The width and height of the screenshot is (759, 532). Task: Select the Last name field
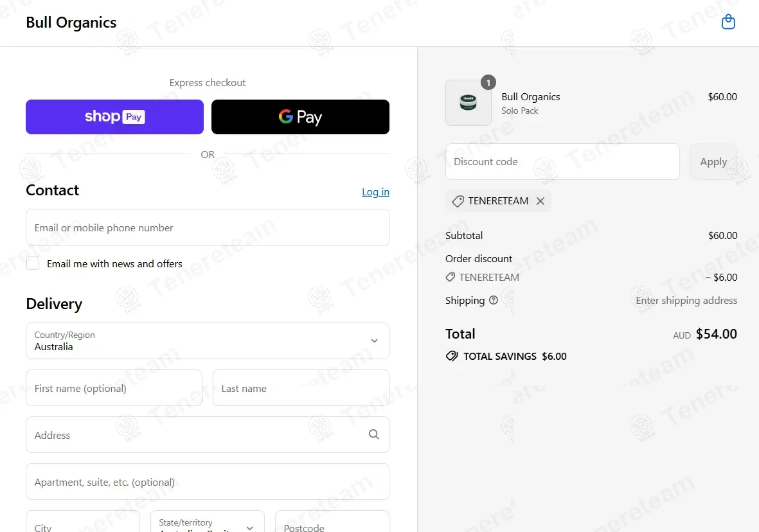pyautogui.click(x=301, y=387)
